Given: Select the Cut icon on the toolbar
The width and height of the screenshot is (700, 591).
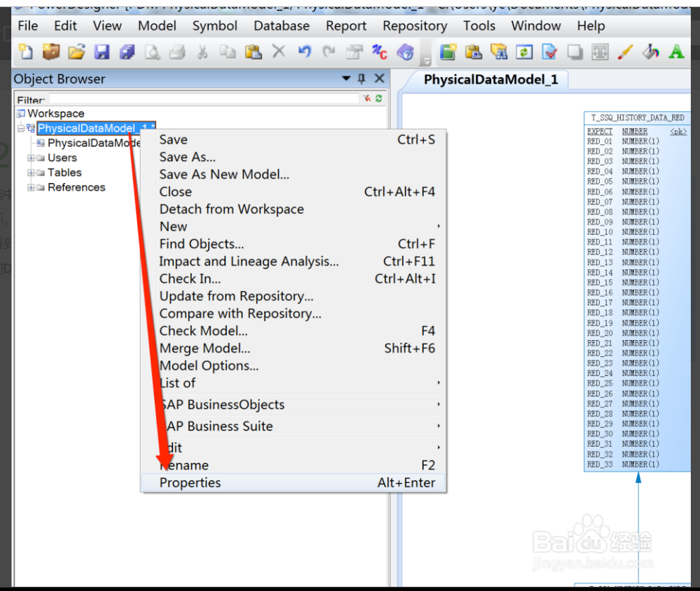Looking at the screenshot, I should coord(203,52).
